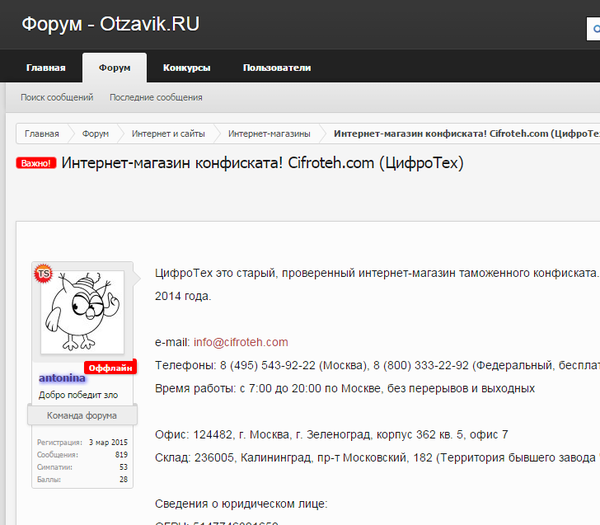Open the Конкурсы tab
The height and width of the screenshot is (525, 600).
click(x=186, y=68)
